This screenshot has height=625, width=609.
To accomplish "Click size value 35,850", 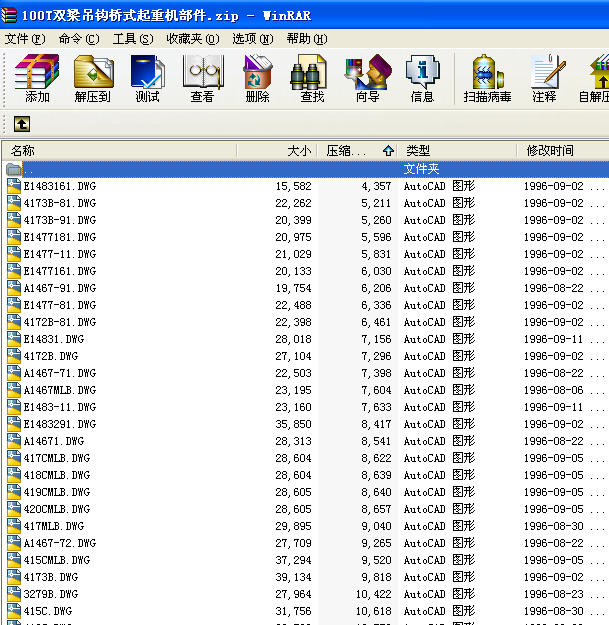I will (293, 424).
